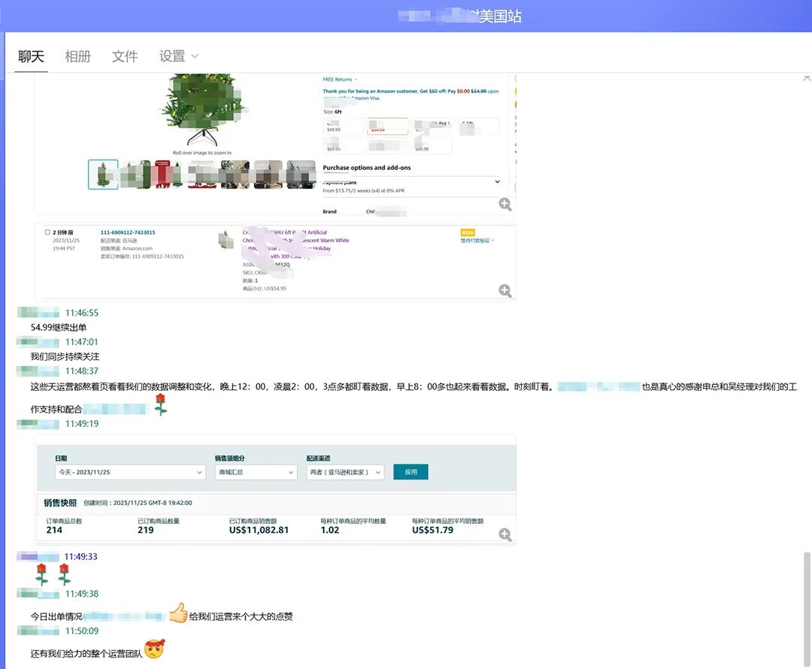Open order link 111-6909112-7433015
The image size is (812, 669).
click(128, 232)
